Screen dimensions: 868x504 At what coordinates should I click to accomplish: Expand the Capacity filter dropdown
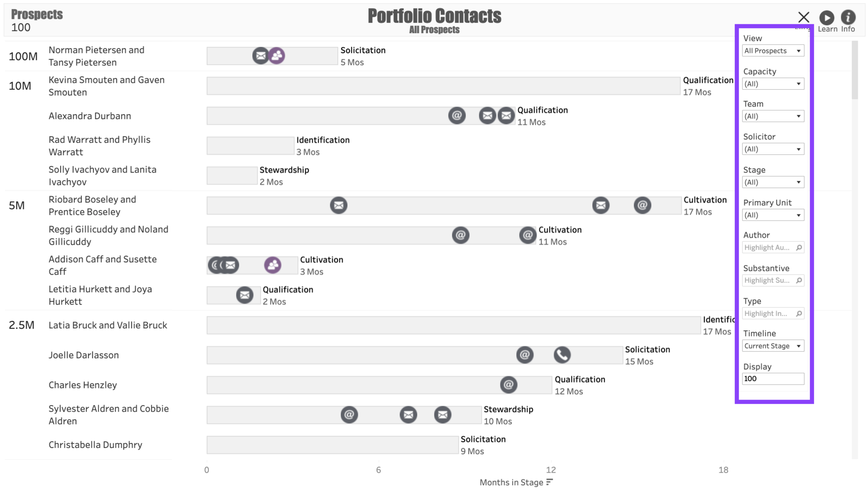(x=773, y=84)
